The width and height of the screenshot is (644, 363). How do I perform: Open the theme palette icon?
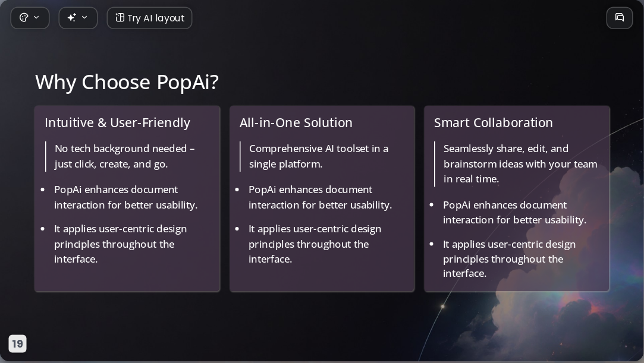(24, 18)
